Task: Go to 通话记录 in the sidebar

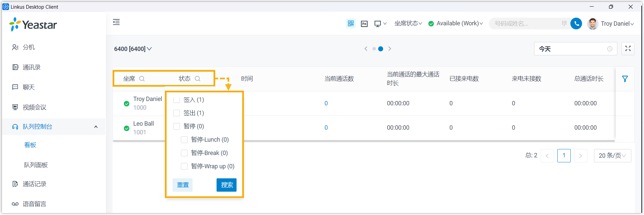Action: tap(34, 184)
